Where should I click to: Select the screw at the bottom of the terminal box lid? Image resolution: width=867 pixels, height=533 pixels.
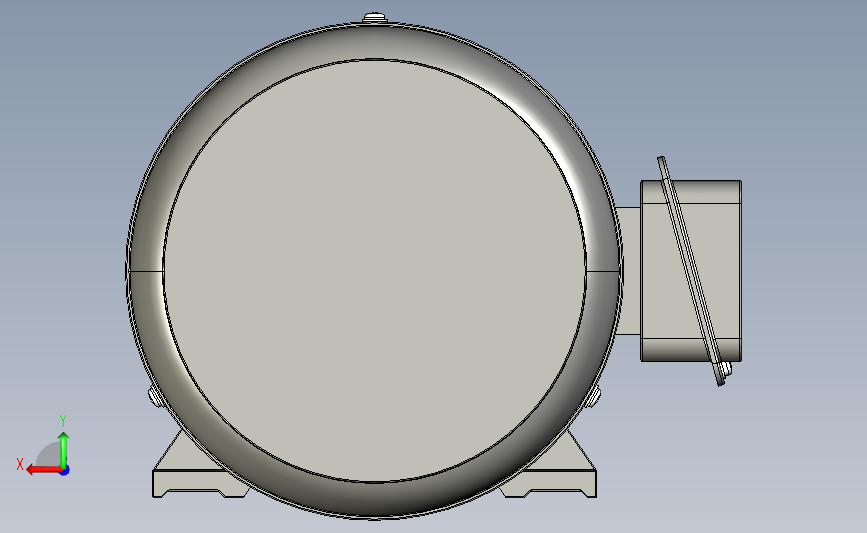(727, 369)
